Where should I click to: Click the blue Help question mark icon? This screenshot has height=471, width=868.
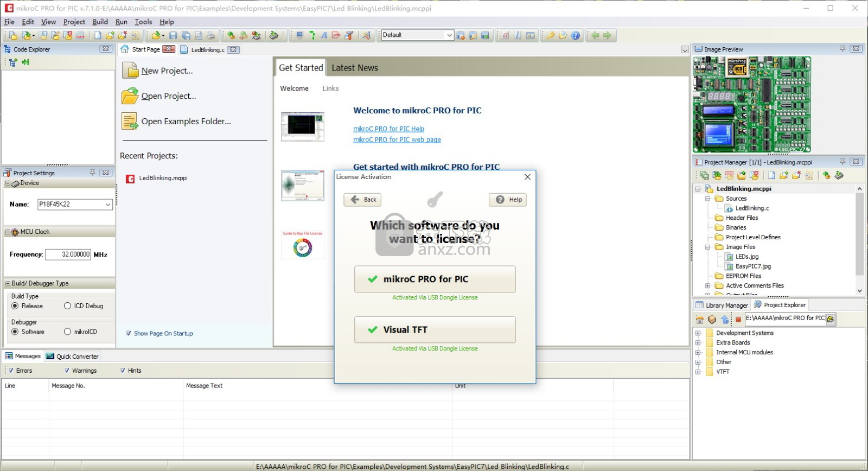(576, 36)
